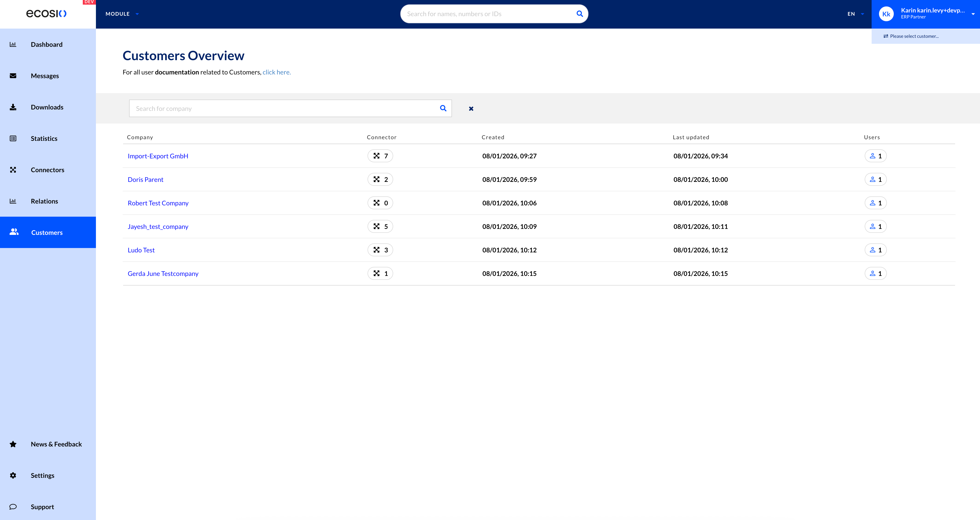Click the connector badge for Ludo Test

[380, 250]
